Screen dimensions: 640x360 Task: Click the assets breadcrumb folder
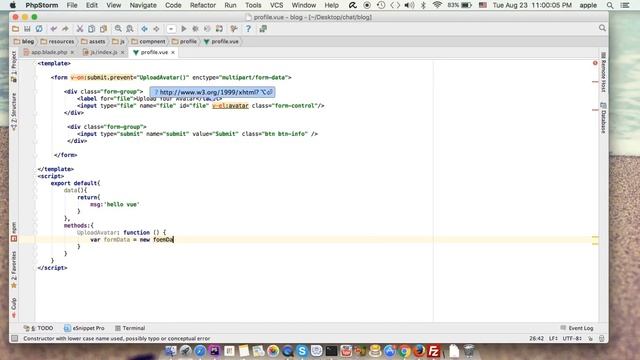93,42
